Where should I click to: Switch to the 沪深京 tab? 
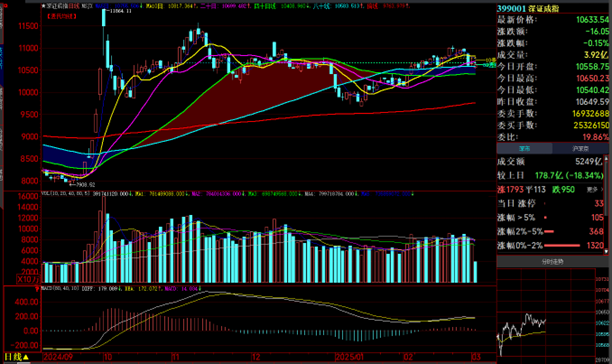[580, 149]
